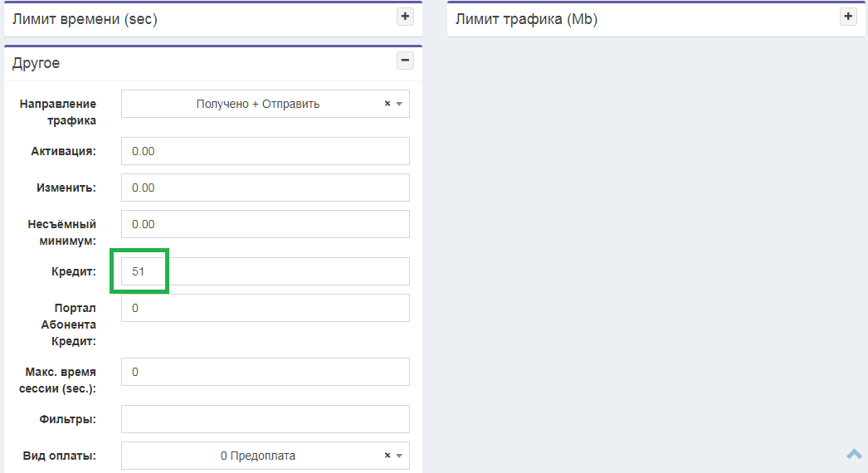Click the scroll-to-top chevron icon
Viewport: 868px width, 473px height.
(855, 453)
